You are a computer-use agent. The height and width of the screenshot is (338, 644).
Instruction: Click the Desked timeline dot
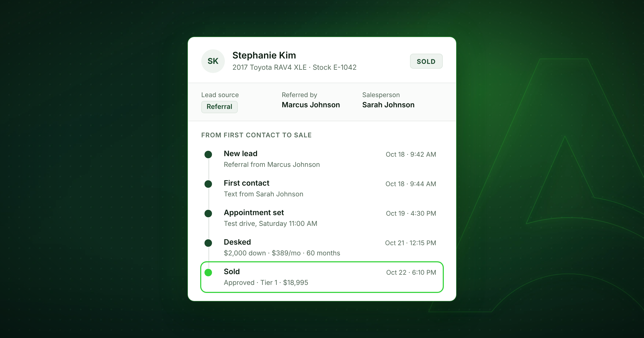click(208, 243)
